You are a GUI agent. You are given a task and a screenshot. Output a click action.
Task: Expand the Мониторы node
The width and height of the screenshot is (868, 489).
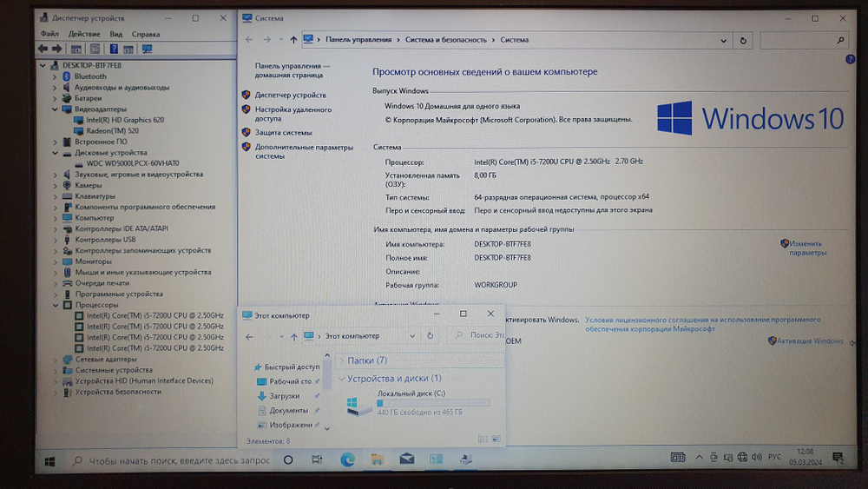click(55, 261)
